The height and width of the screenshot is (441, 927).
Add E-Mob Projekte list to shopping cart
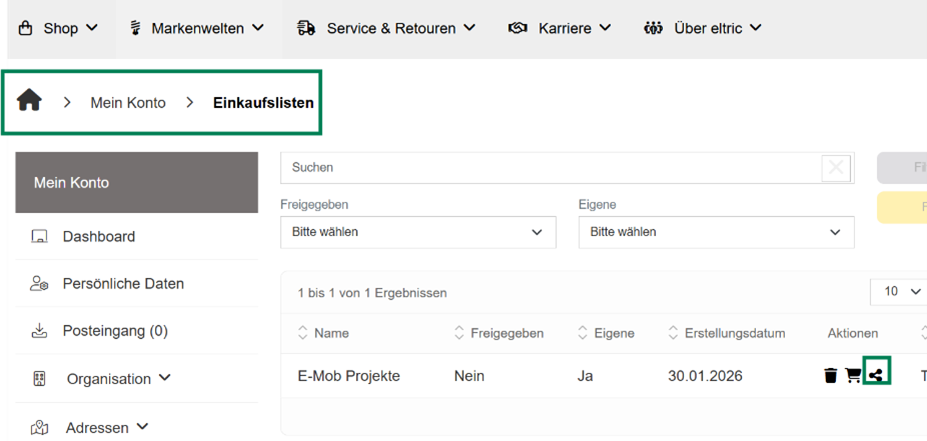(853, 375)
